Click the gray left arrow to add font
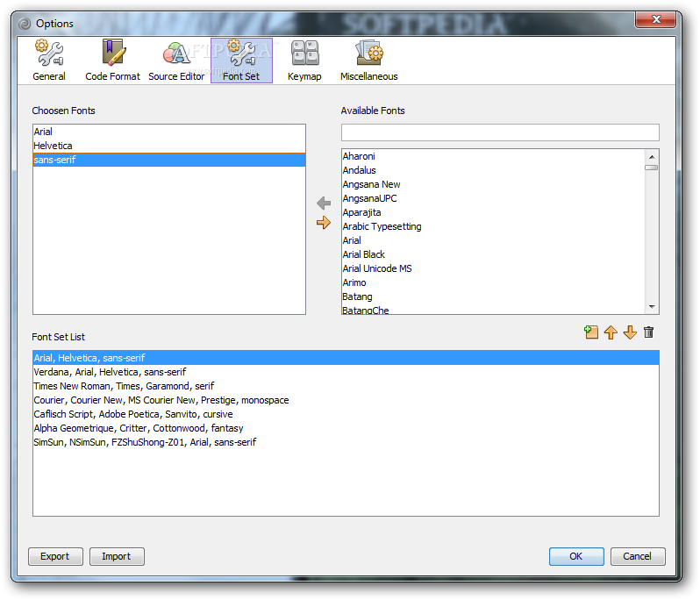 [324, 204]
